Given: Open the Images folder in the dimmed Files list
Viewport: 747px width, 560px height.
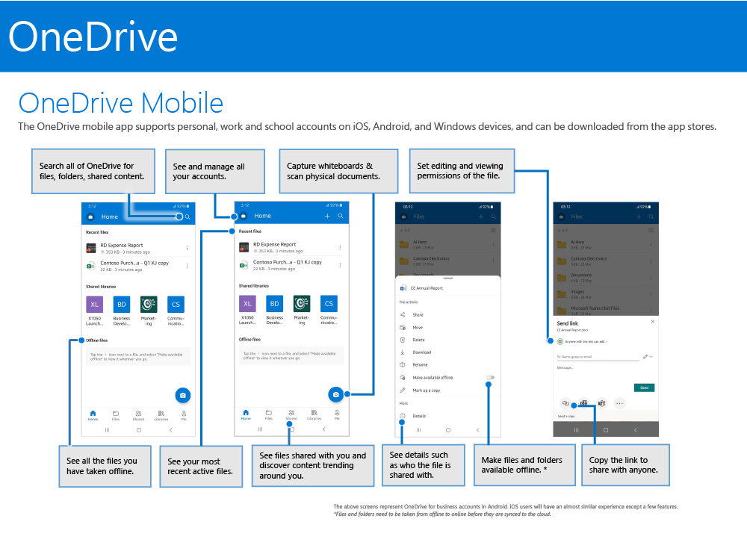Looking at the screenshot, I should [605, 293].
